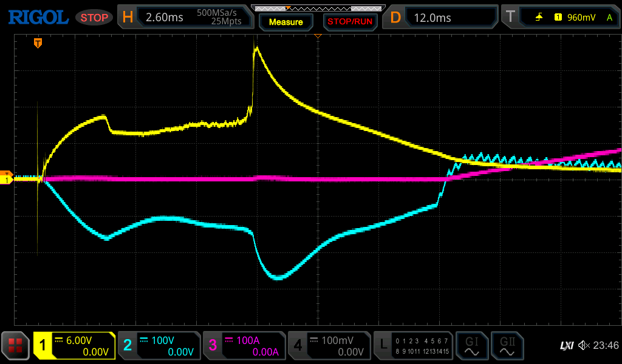Enable channel 4 at 100mV
The image size is (622, 364).
(x=329, y=346)
